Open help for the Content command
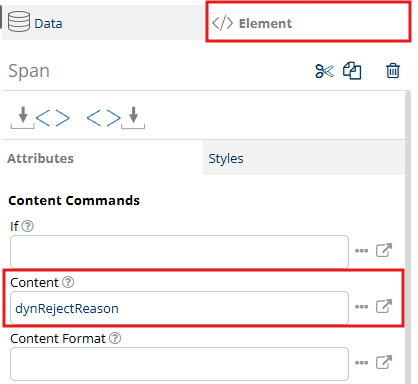The height and width of the screenshot is (384, 418). (x=68, y=282)
